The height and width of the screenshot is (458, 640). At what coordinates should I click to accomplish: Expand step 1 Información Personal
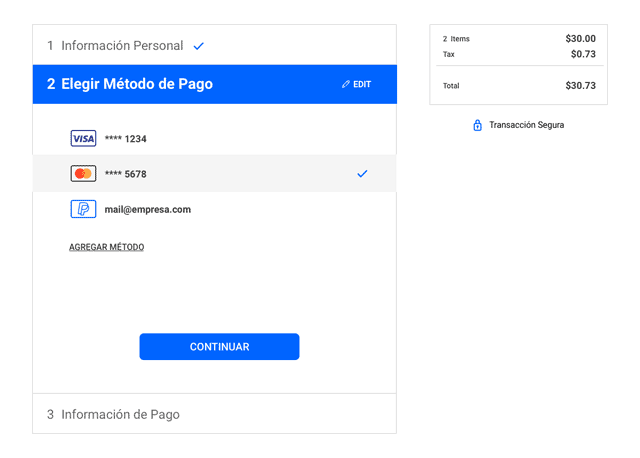(115, 46)
